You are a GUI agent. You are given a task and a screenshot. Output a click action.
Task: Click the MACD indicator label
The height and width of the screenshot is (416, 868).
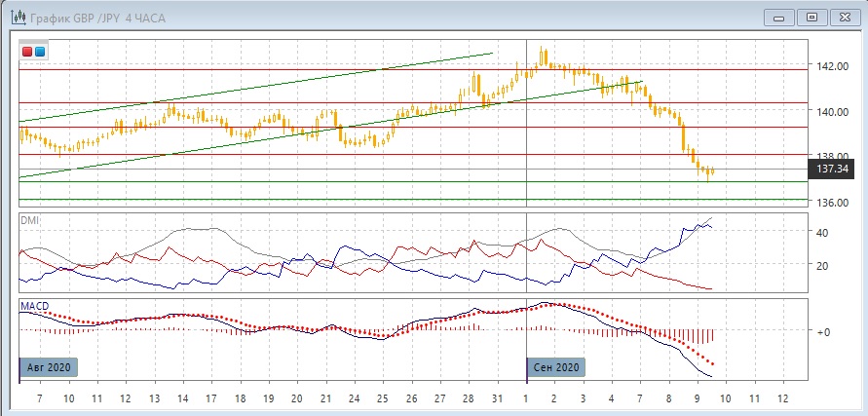(x=35, y=306)
